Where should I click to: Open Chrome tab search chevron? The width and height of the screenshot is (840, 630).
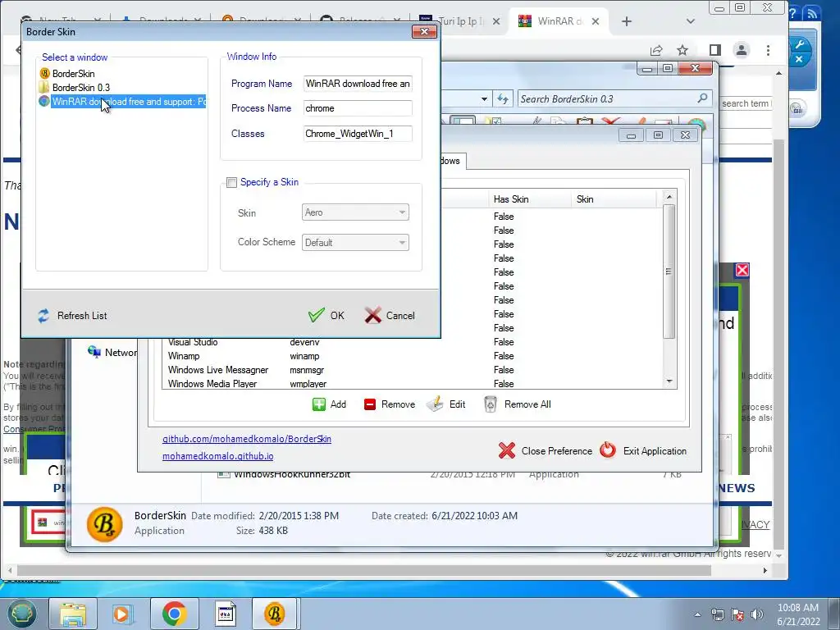coord(691,21)
